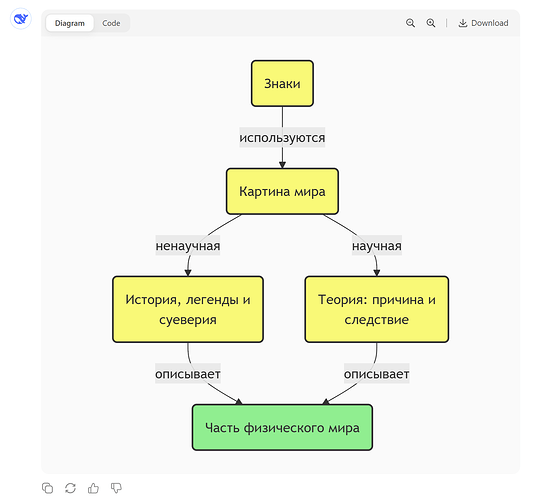Zoom in the diagram

point(431,23)
